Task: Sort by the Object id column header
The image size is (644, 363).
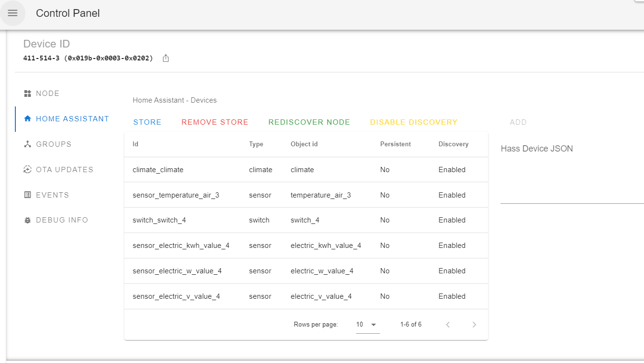Action: 304,144
